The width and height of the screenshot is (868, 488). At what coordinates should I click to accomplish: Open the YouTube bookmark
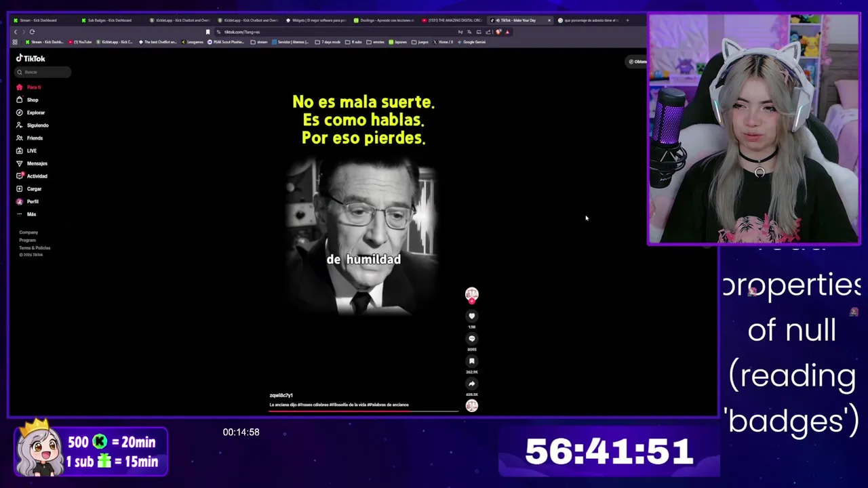coord(81,42)
